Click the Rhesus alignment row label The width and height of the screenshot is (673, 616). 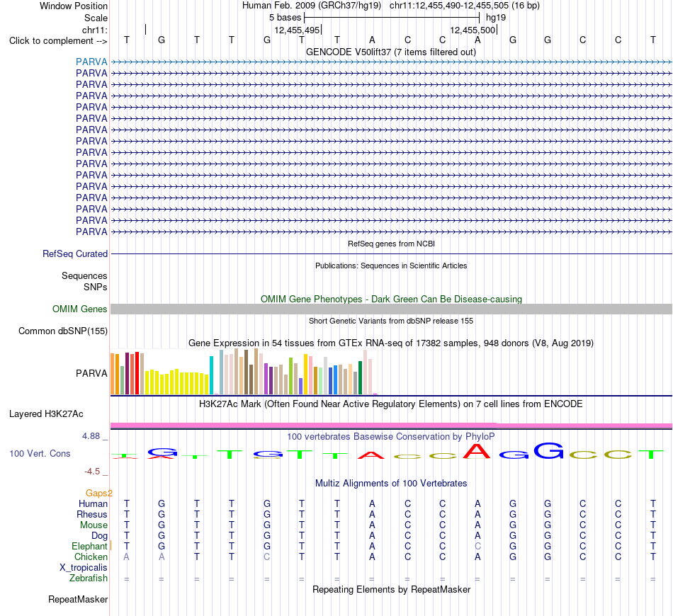92,514
